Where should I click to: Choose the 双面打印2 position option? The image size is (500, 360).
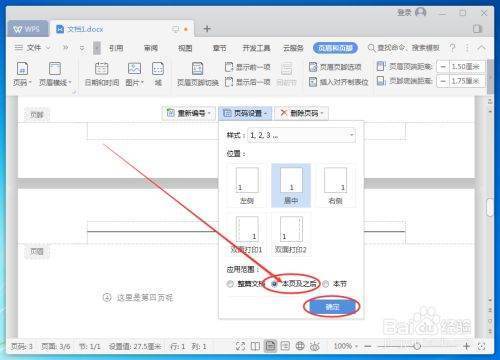(x=291, y=234)
